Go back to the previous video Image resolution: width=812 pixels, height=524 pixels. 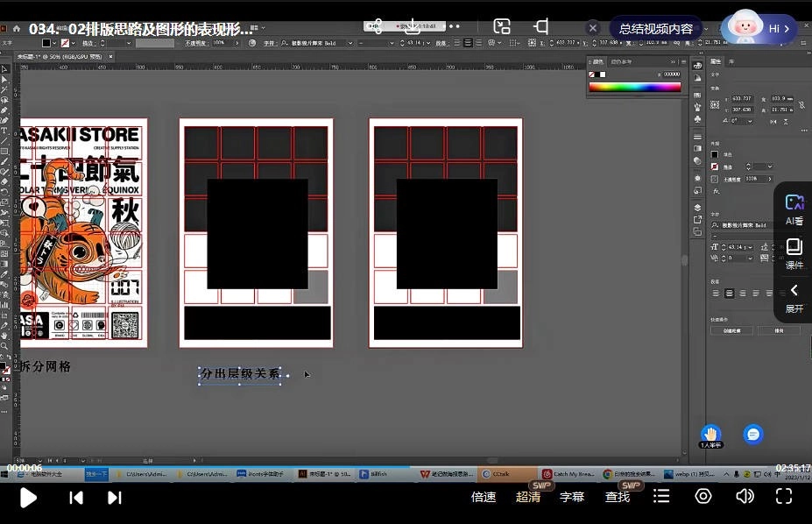click(x=76, y=497)
